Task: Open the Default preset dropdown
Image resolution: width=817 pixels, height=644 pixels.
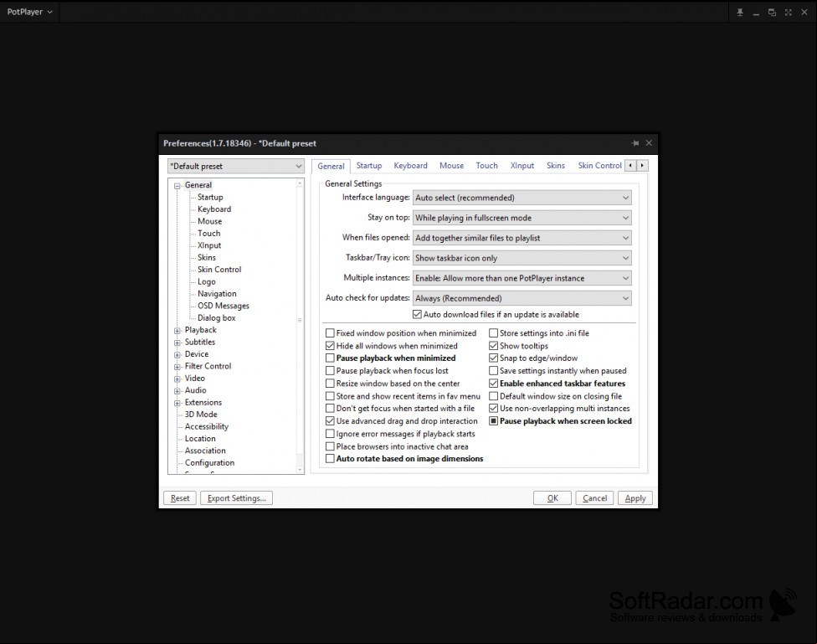Action: click(x=236, y=167)
